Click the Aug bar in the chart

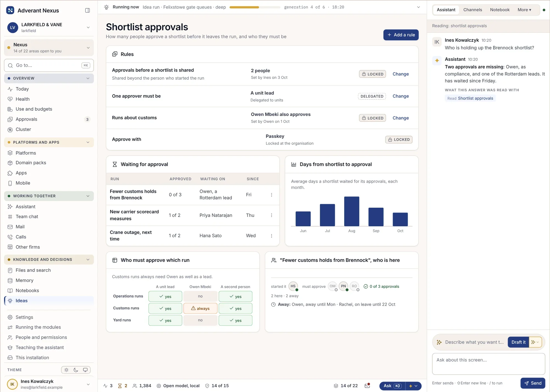(351, 211)
